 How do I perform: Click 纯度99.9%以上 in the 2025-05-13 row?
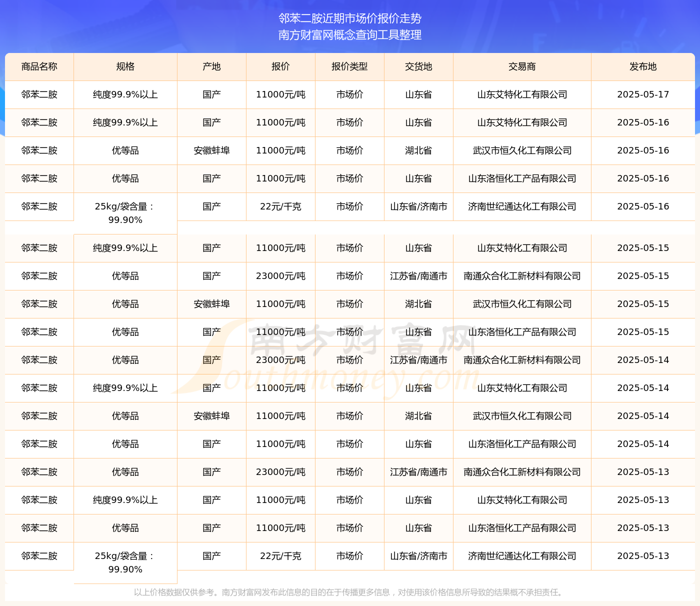pyautogui.click(x=125, y=500)
